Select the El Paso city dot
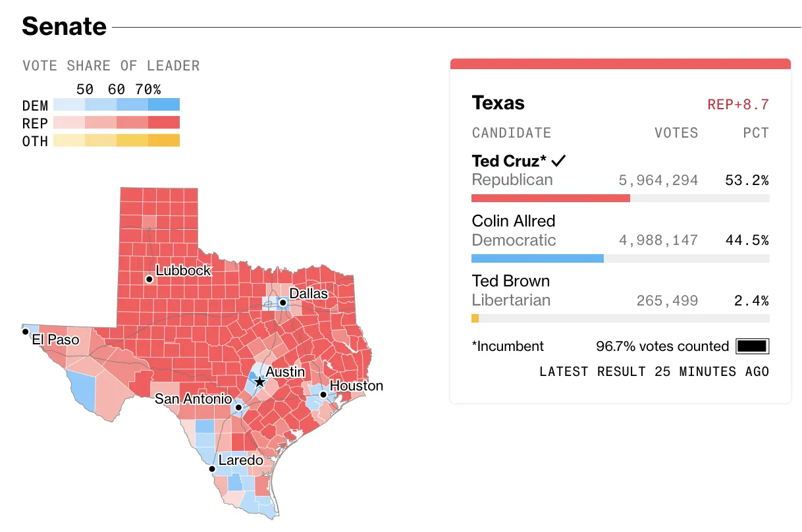 (26, 332)
